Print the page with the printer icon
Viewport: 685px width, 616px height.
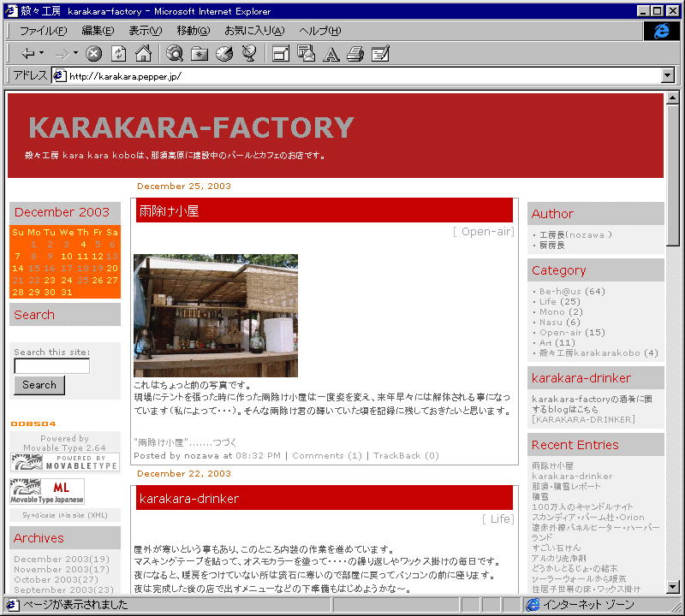(355, 54)
